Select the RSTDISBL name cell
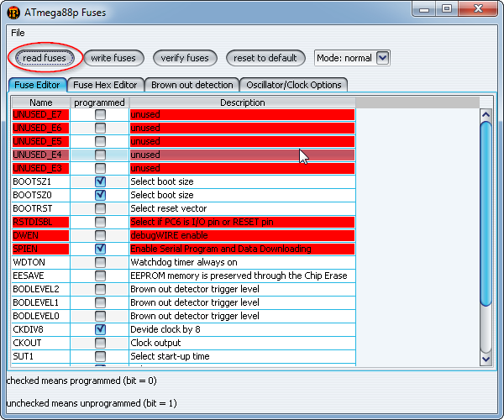Image resolution: width=504 pixels, height=420 pixels. pyautogui.click(x=41, y=222)
